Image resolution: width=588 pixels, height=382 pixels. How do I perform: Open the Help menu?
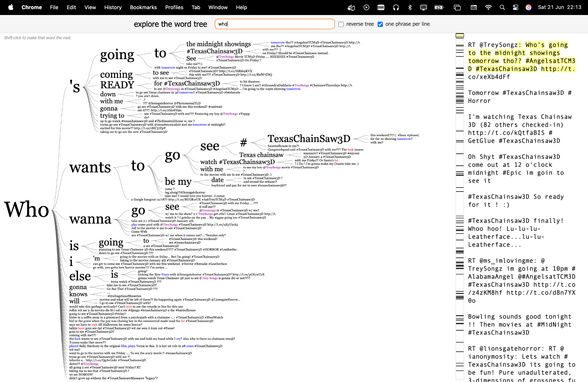[241, 7]
